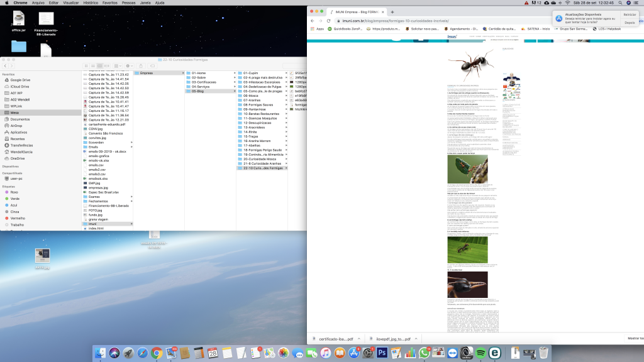
Task: Expand the Fechamentos folder arrow
Action: pyautogui.click(x=131, y=201)
